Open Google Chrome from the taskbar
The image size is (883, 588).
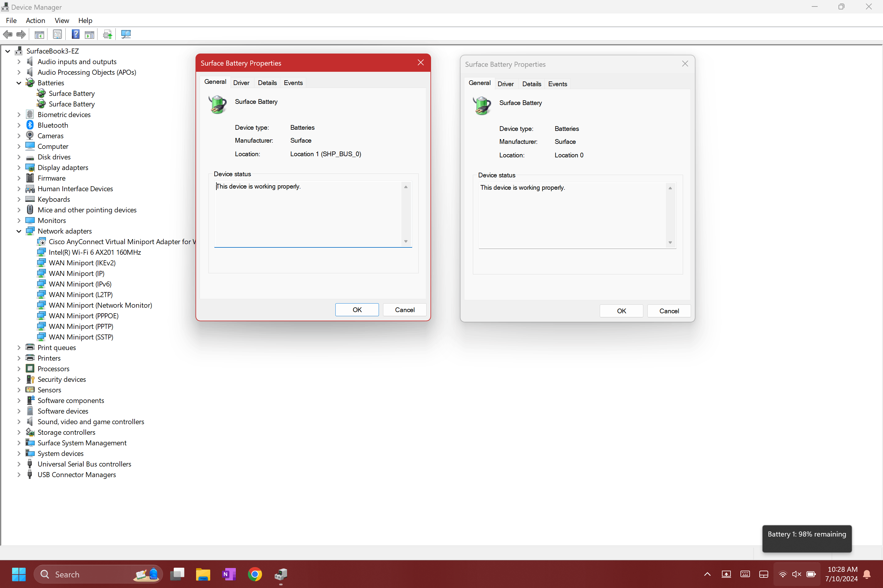tap(255, 574)
